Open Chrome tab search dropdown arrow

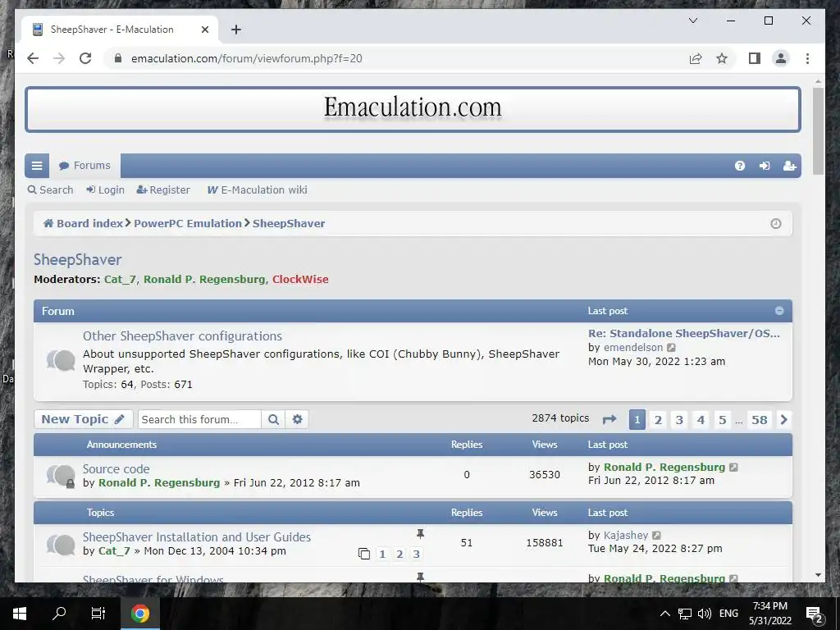(692, 21)
